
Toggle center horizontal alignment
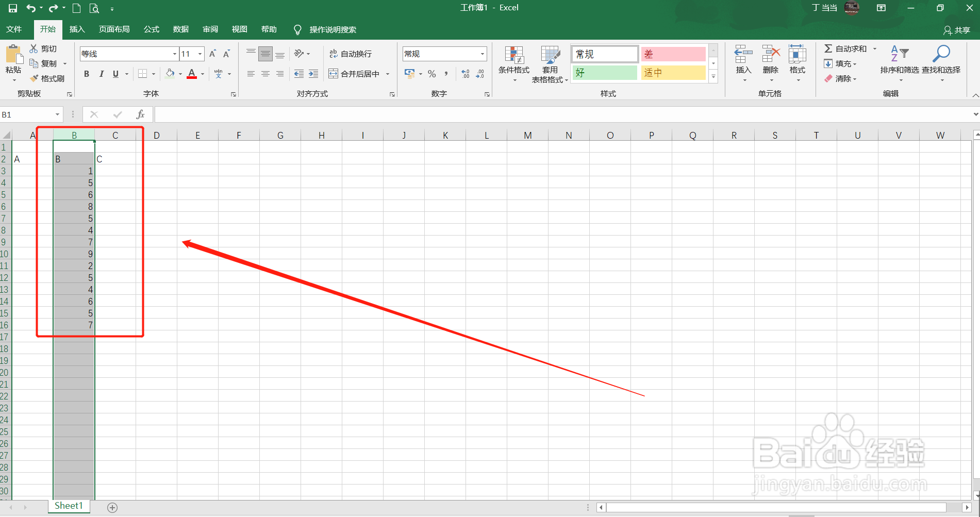265,74
